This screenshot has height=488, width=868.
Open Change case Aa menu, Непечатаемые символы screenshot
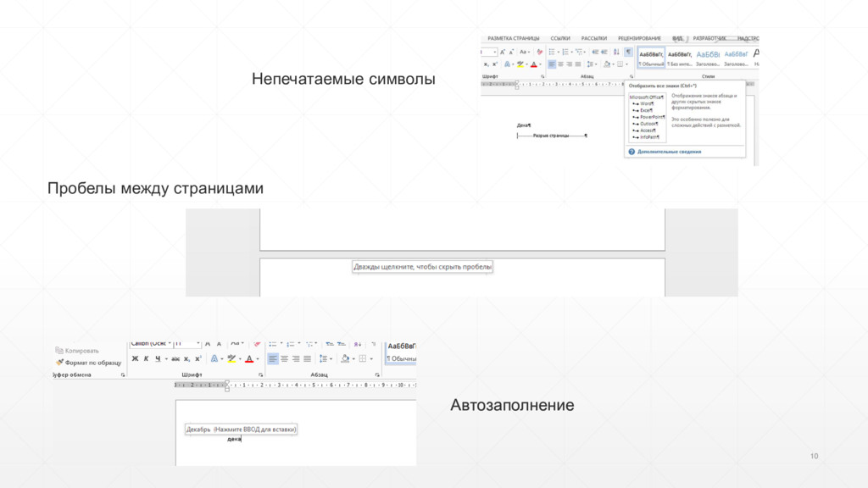tap(524, 52)
